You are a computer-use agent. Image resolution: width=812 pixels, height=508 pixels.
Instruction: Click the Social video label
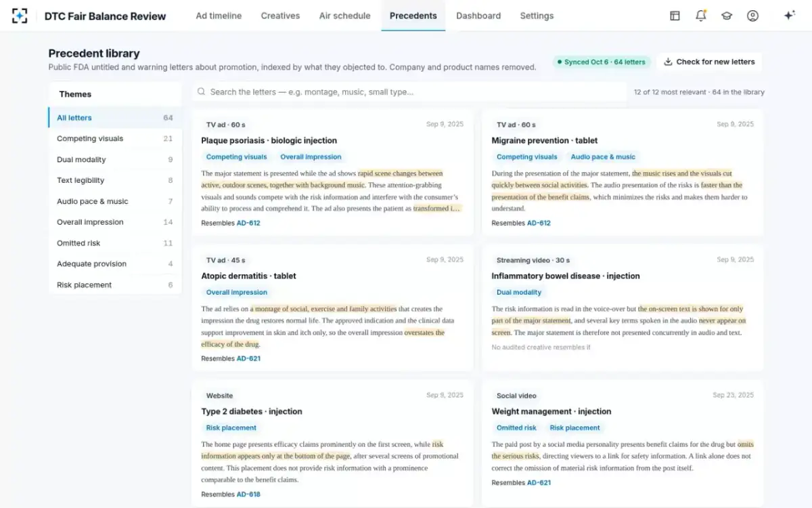[x=516, y=396]
